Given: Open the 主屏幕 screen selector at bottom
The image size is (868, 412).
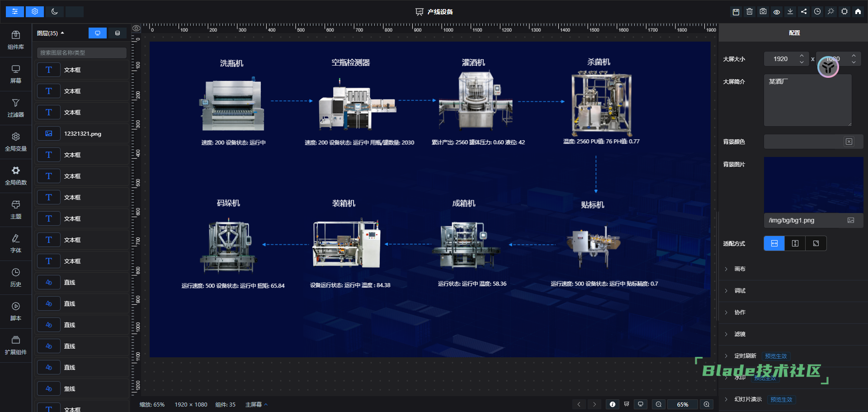Looking at the screenshot, I should 256,404.
